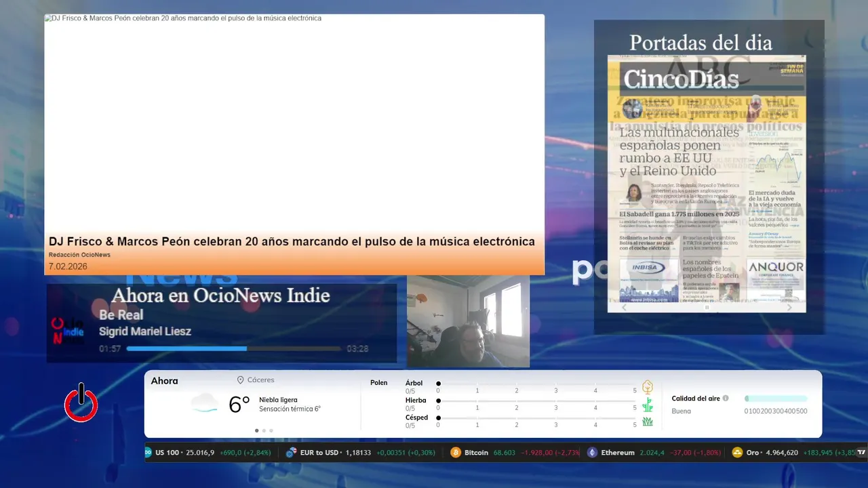
Task: Click the Césped pollen level slider
Action: click(x=537, y=418)
